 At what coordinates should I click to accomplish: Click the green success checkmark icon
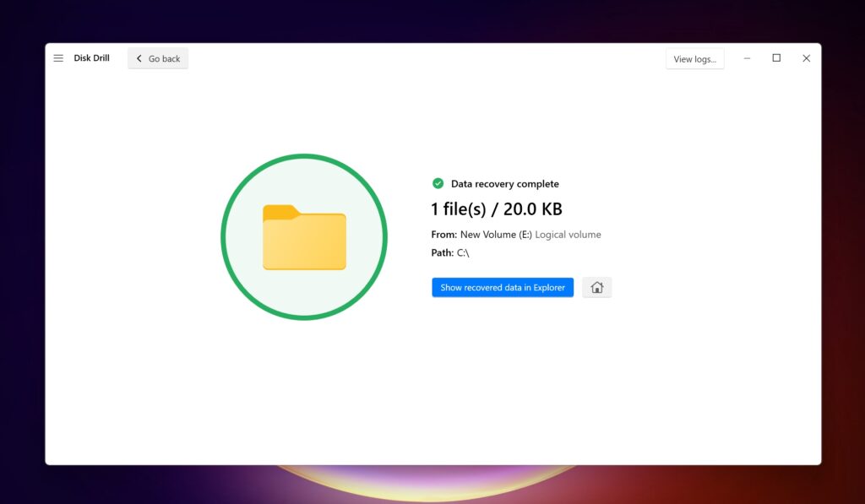tap(438, 183)
